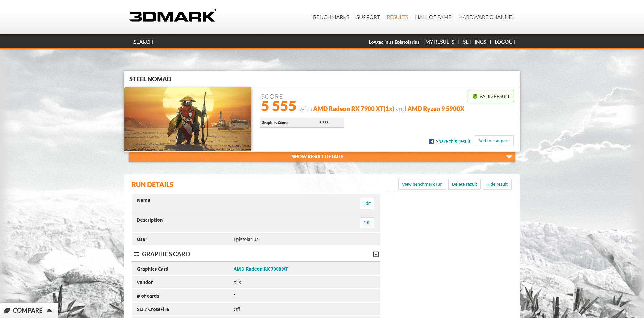Open the Support menu
The image size is (644, 318).
pyautogui.click(x=368, y=17)
